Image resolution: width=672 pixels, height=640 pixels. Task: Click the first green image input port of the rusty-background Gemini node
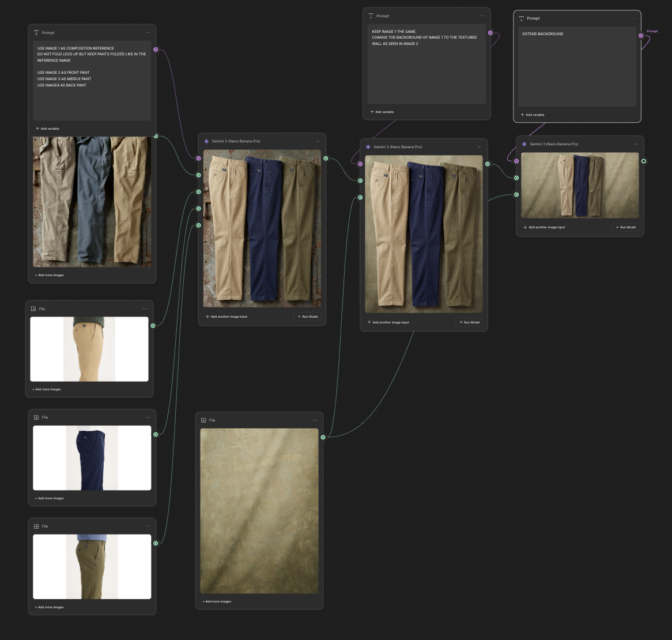(x=198, y=175)
